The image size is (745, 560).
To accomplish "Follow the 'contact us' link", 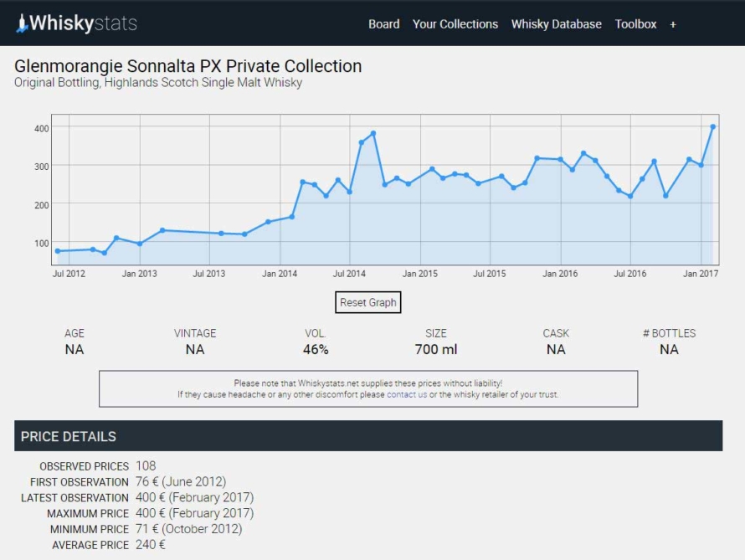I will coord(407,395).
